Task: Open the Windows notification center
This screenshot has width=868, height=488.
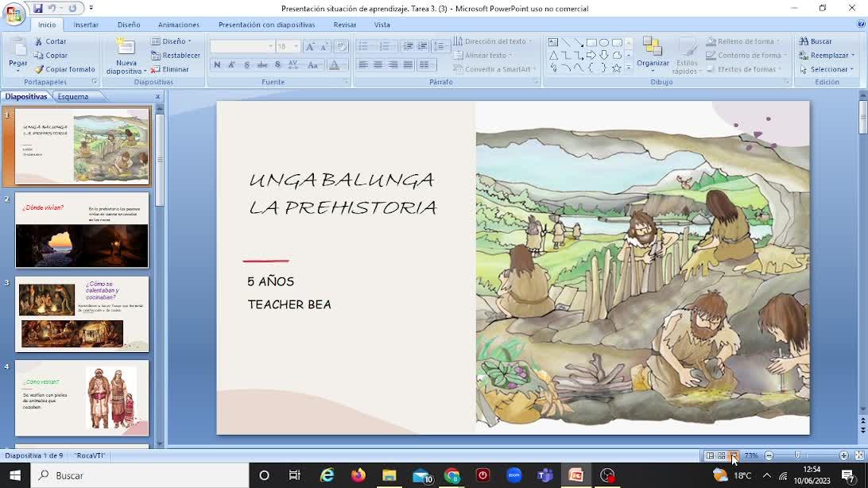Action: coord(848,475)
